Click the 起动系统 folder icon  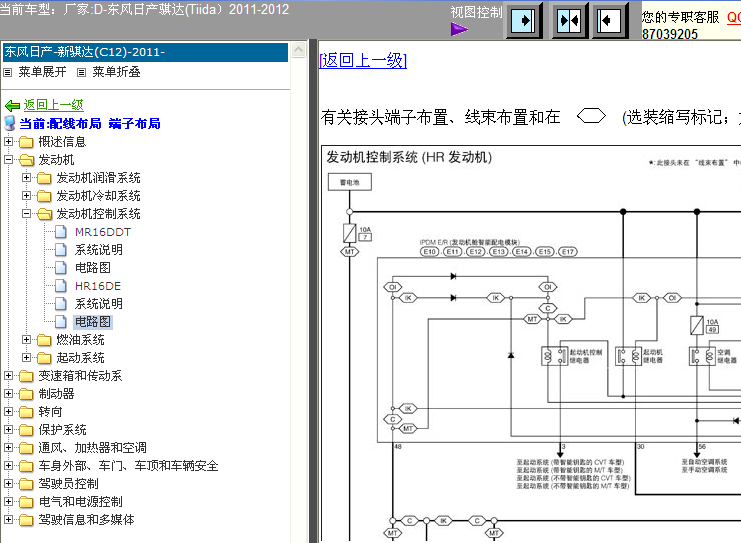(x=44, y=358)
